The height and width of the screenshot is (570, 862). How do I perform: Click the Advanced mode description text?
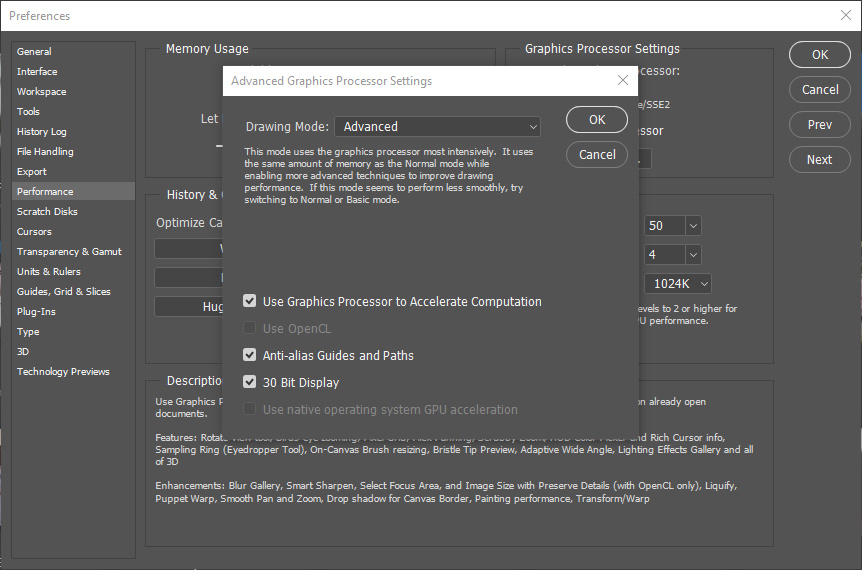pos(389,175)
